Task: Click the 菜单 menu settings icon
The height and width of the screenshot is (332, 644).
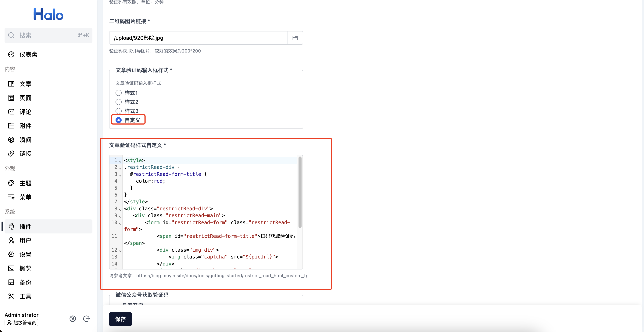Action: [11, 197]
